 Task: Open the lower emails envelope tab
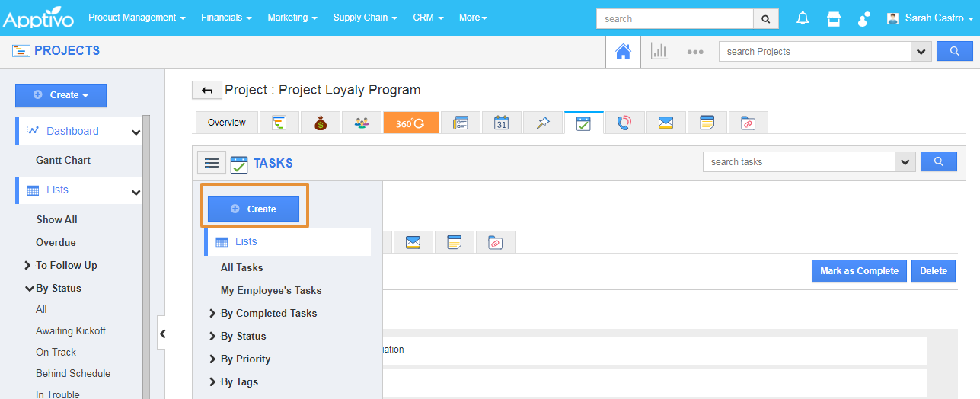tap(413, 242)
